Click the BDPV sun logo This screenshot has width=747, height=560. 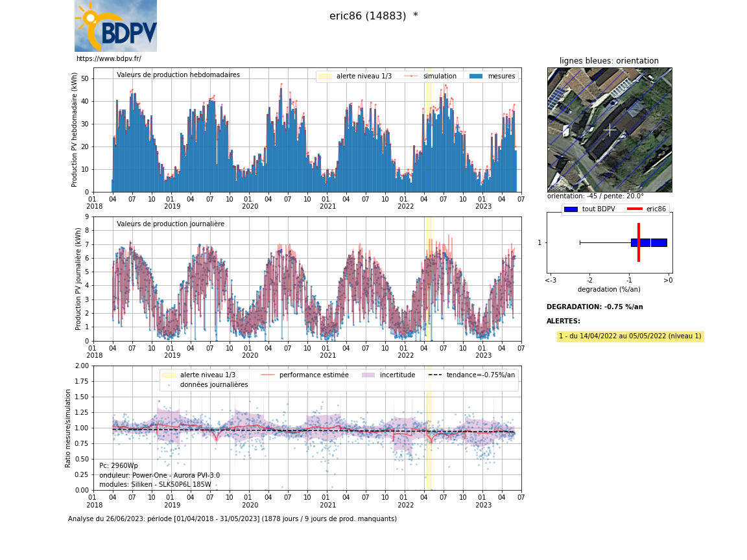(x=115, y=26)
